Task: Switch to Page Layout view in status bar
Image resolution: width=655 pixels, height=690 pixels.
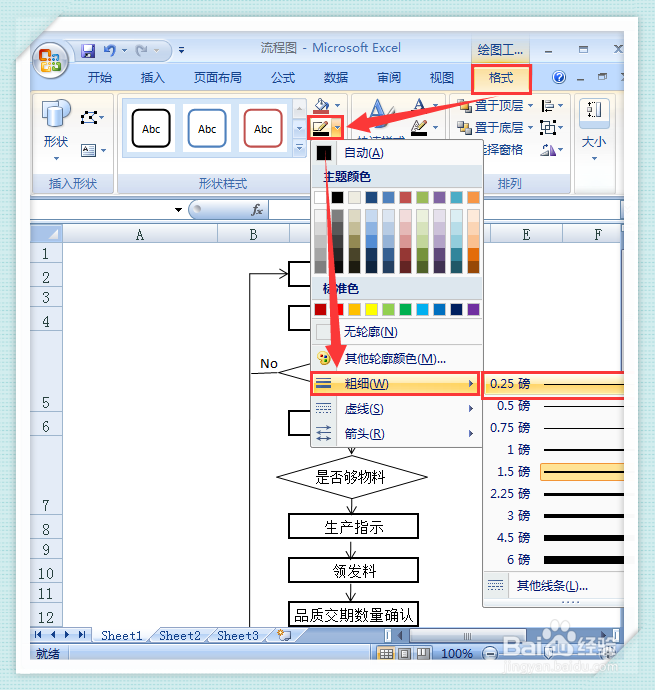Action: [404, 654]
